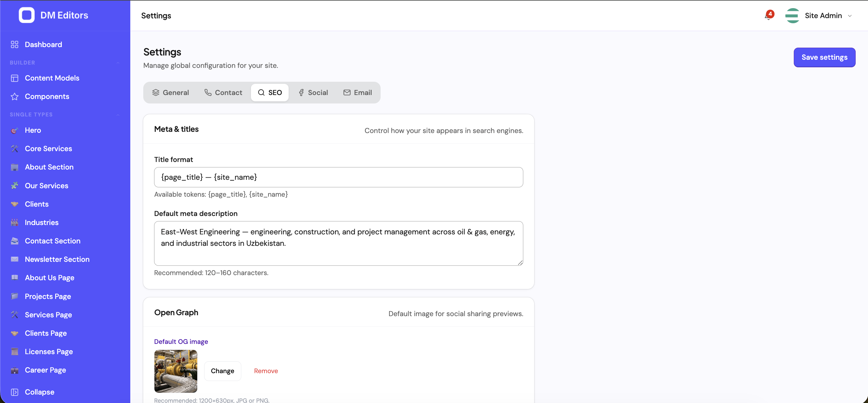Image resolution: width=868 pixels, height=403 pixels.
Task: Switch to the Contact settings tab
Action: (x=223, y=93)
